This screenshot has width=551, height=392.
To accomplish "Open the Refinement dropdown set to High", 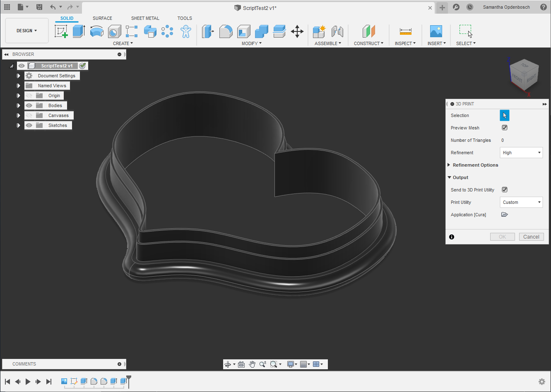I will [x=521, y=153].
